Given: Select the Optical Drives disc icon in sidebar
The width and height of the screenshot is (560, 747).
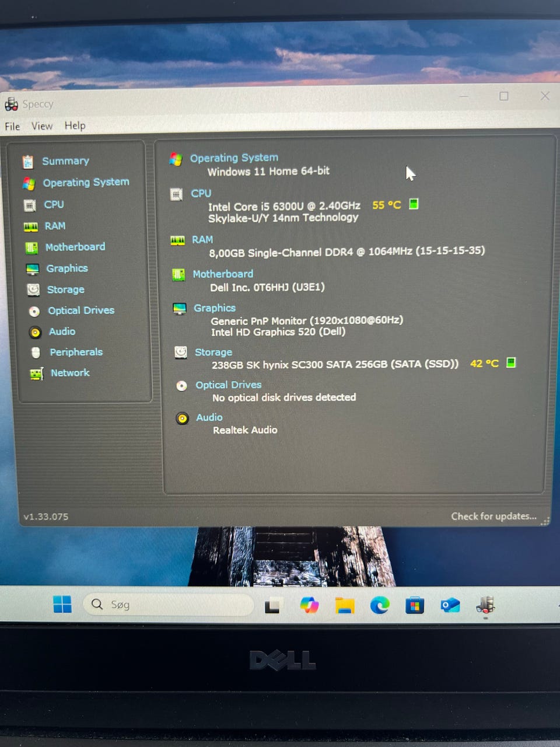Looking at the screenshot, I should [34, 311].
